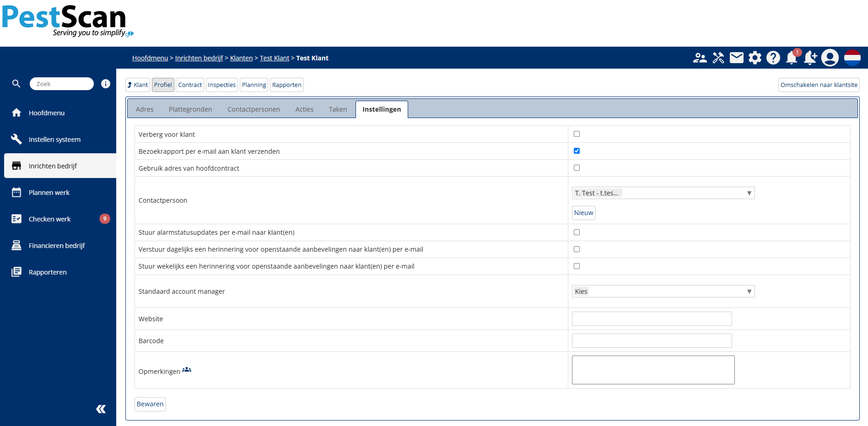Change language via Dutch flag icon
Image resolution: width=868 pixels, height=426 pixels.
(852, 58)
